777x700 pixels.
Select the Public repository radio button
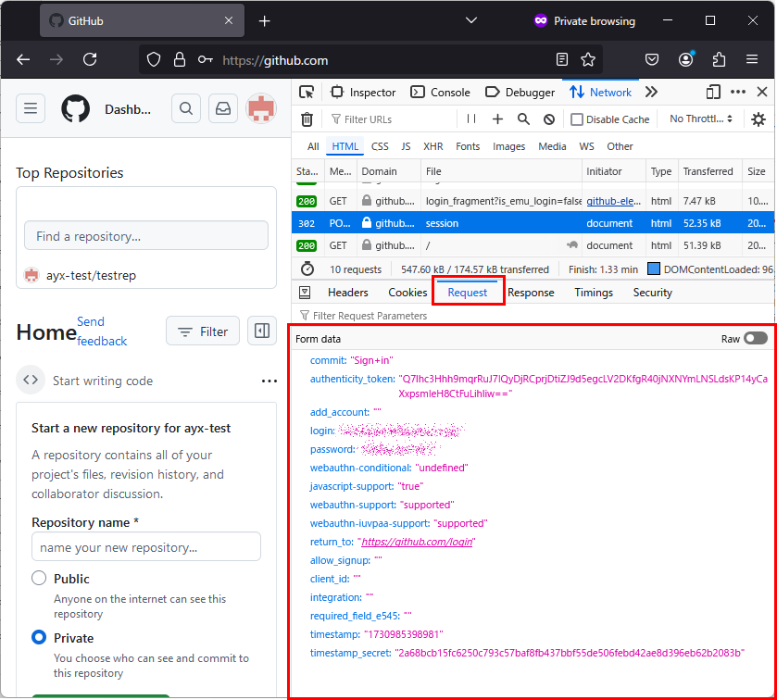pos(39,579)
